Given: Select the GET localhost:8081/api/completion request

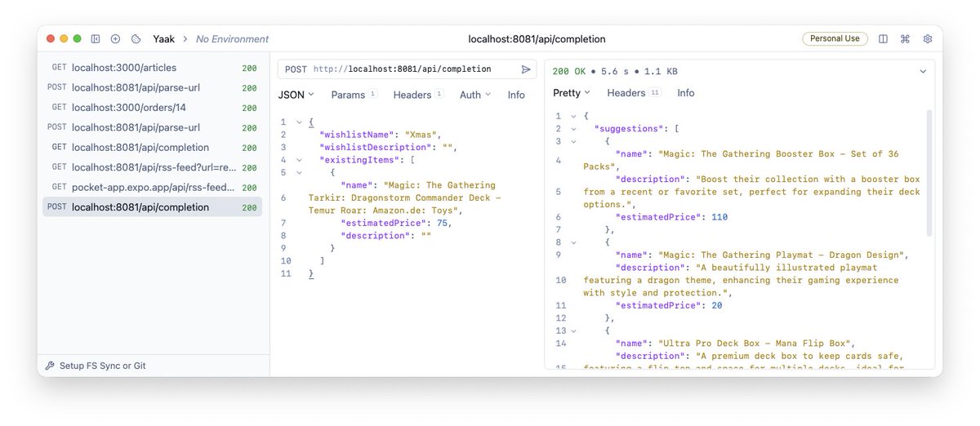Looking at the screenshot, I should (153, 147).
